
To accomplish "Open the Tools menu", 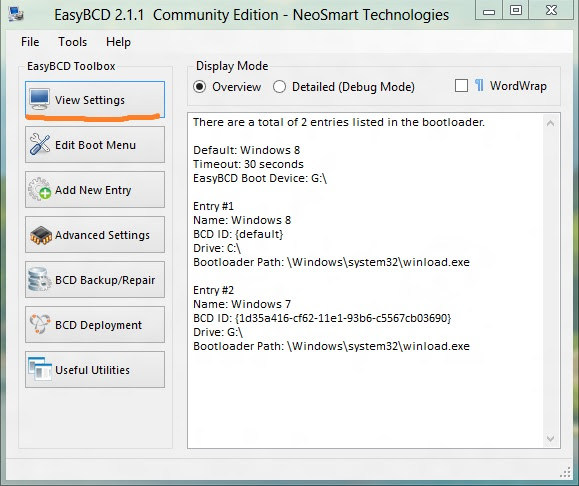I will point(72,42).
